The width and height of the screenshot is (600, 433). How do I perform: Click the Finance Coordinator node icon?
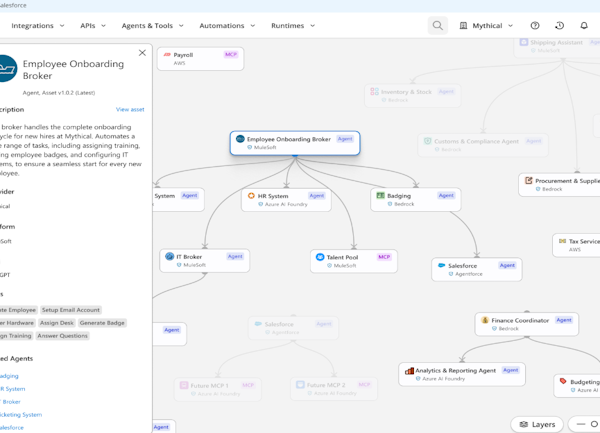tap(485, 320)
